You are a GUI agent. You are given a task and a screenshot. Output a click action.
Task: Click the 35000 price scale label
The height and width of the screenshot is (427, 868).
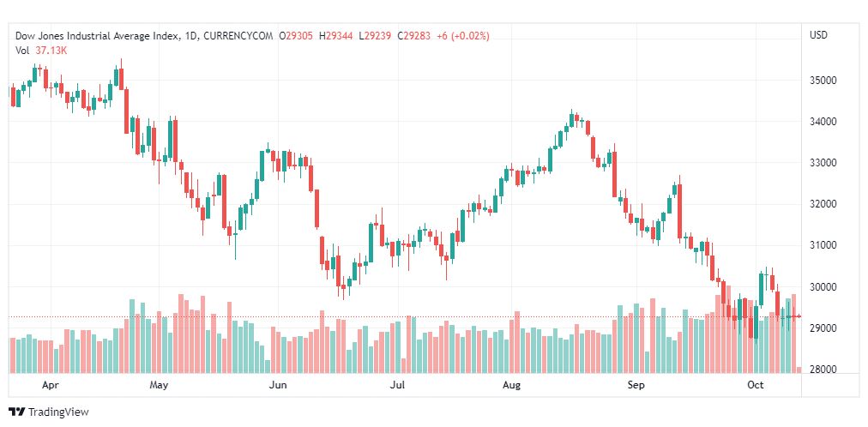[823, 81]
